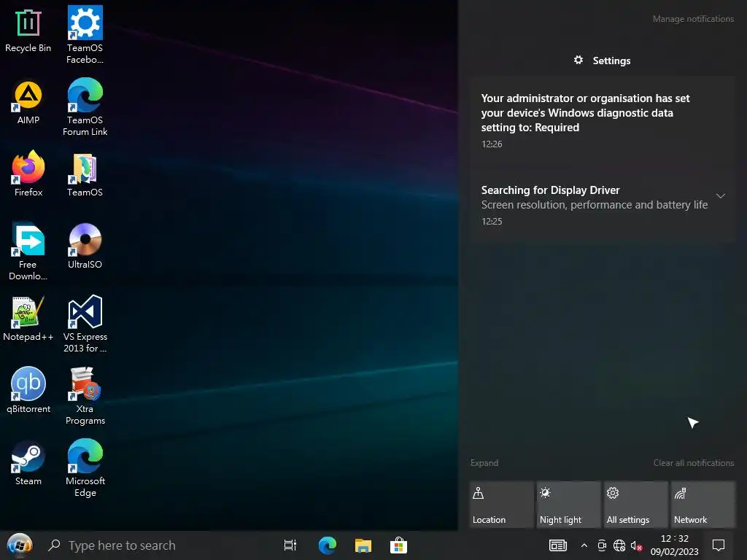Open Manage notifications link
Screen dimensions: 747x560
click(x=693, y=19)
